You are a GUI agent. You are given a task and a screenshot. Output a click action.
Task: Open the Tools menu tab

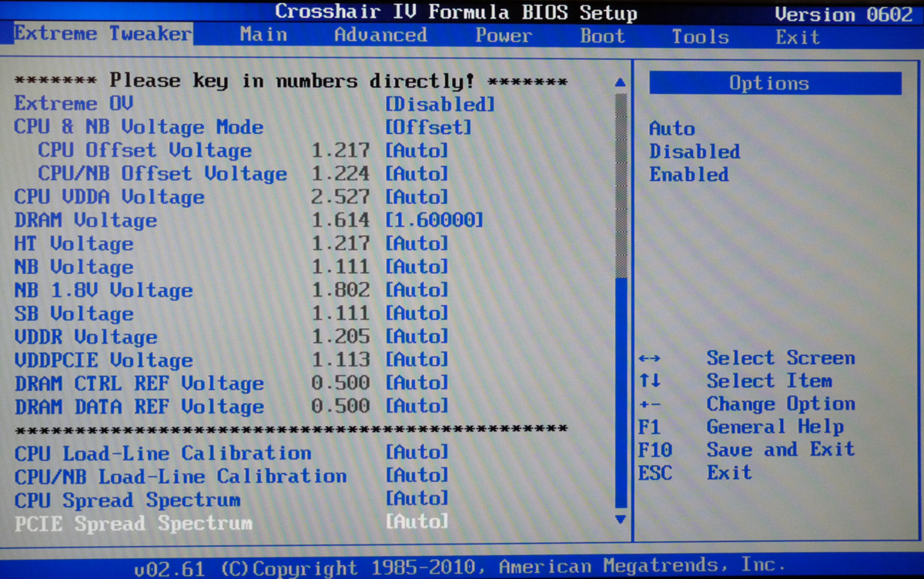(700, 36)
